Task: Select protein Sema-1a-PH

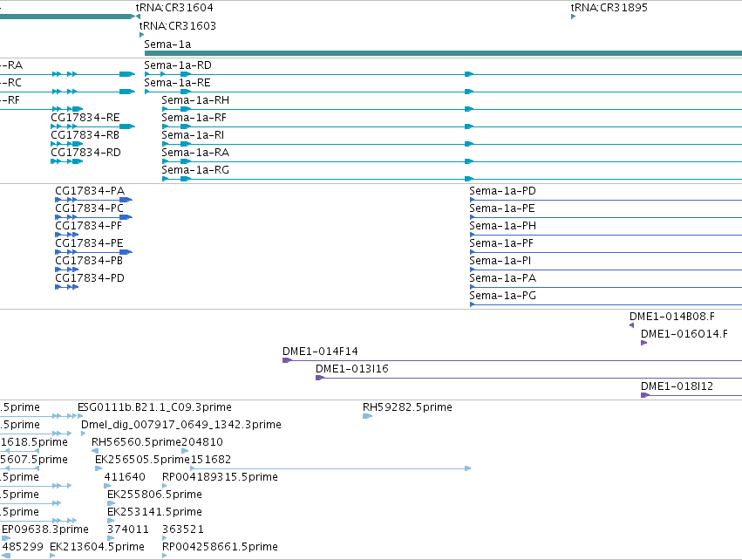Action: pyautogui.click(x=502, y=226)
